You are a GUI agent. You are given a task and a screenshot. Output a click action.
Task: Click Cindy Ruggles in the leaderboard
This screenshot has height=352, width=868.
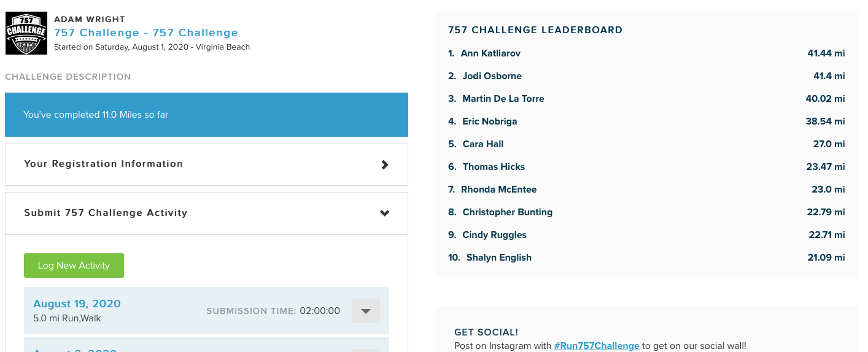pos(494,235)
